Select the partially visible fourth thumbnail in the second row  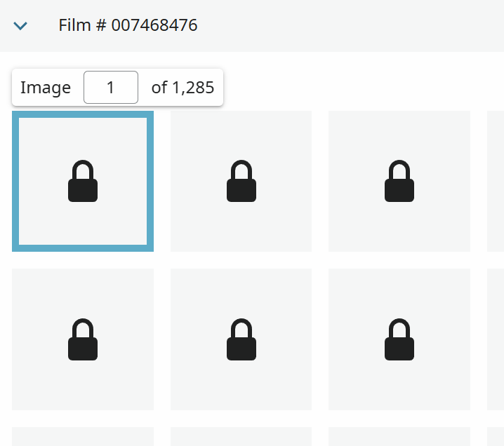[x=496, y=339]
